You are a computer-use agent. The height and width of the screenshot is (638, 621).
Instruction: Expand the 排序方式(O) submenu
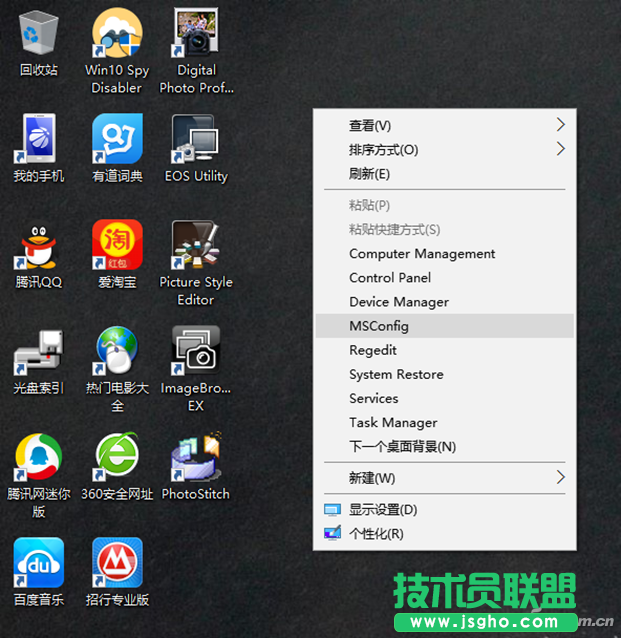click(560, 149)
